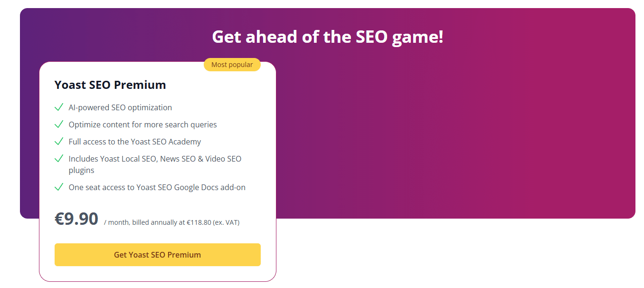
Task: Click One seat access to Google Docs add-on text
Action: point(157,187)
